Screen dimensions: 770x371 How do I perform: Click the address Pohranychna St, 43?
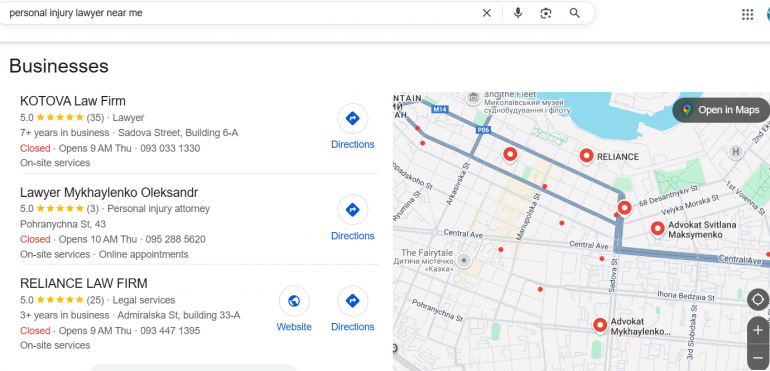(63, 224)
